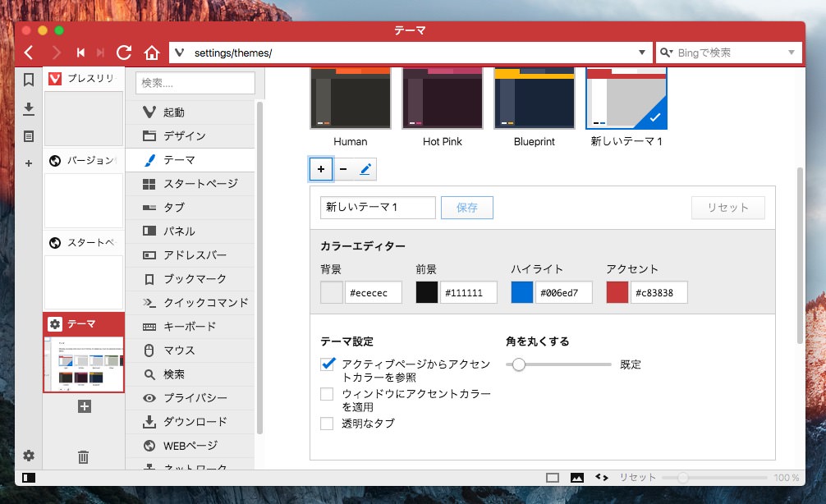
Task: Click the accent color red swatch
Action: (617, 292)
